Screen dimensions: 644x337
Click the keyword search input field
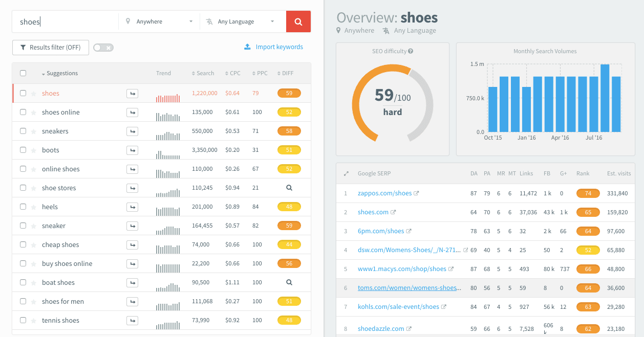click(x=66, y=21)
